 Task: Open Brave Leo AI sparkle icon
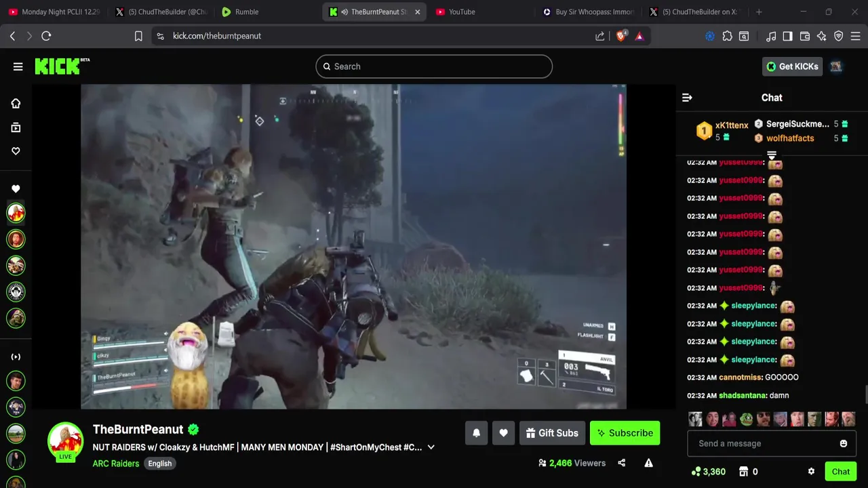821,36
